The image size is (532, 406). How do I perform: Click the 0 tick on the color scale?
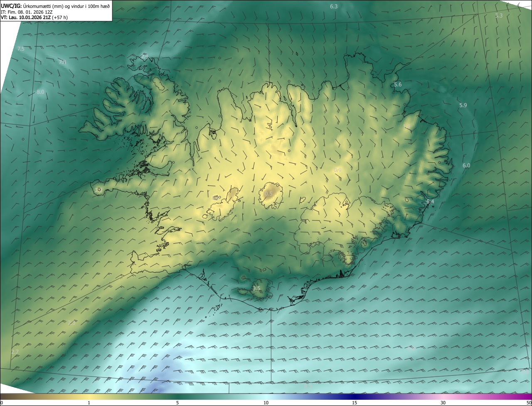2,403
